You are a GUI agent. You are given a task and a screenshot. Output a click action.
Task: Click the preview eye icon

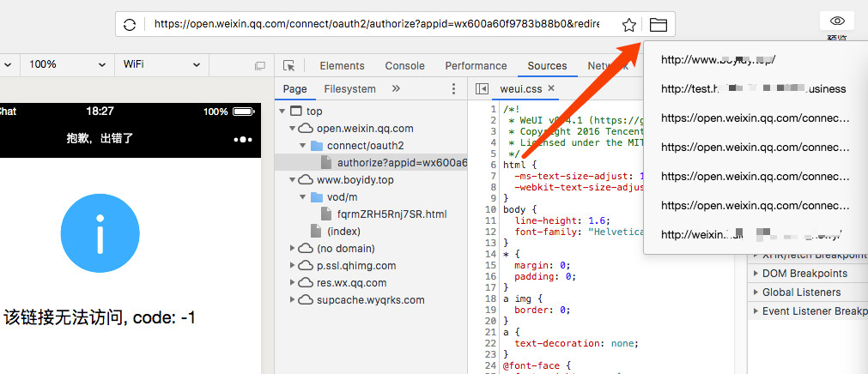point(838,21)
